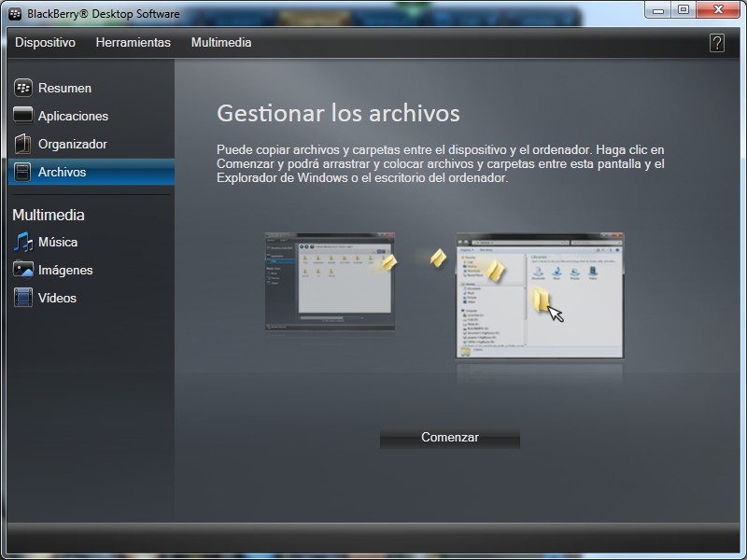Open the Multimedia menu in the menu bar
The height and width of the screenshot is (560, 747).
[221, 42]
